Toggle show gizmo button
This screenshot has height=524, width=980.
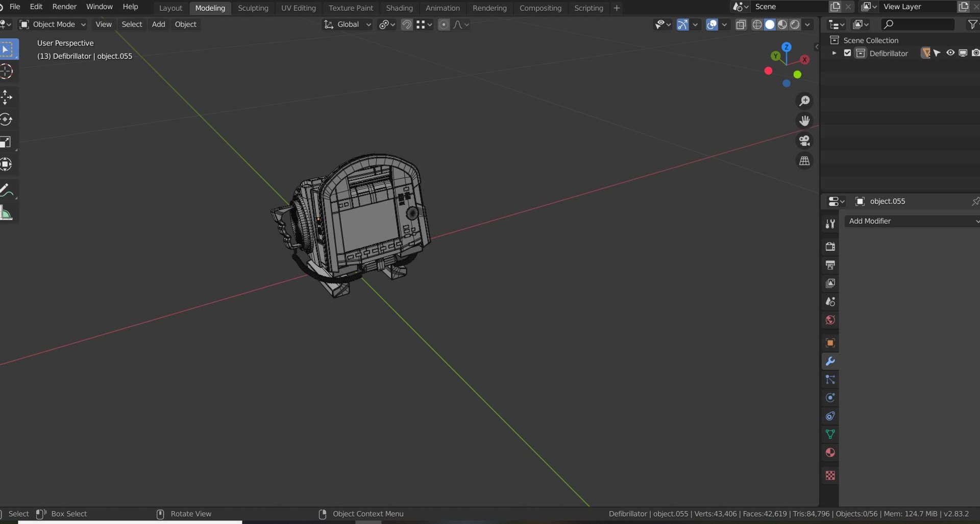tap(682, 25)
